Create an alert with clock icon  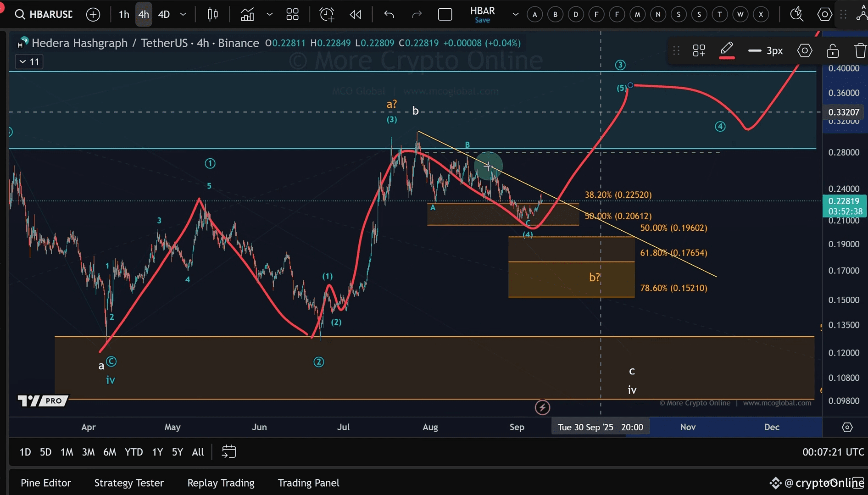327,14
